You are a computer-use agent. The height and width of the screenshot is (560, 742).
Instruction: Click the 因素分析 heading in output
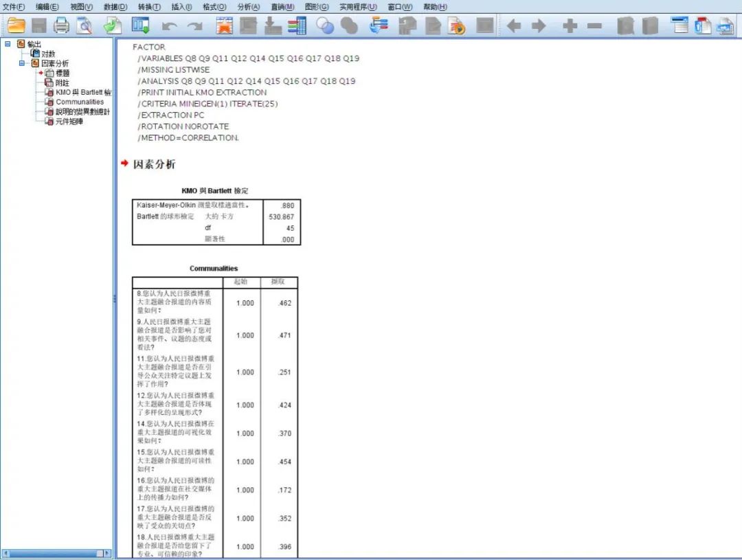[154, 164]
